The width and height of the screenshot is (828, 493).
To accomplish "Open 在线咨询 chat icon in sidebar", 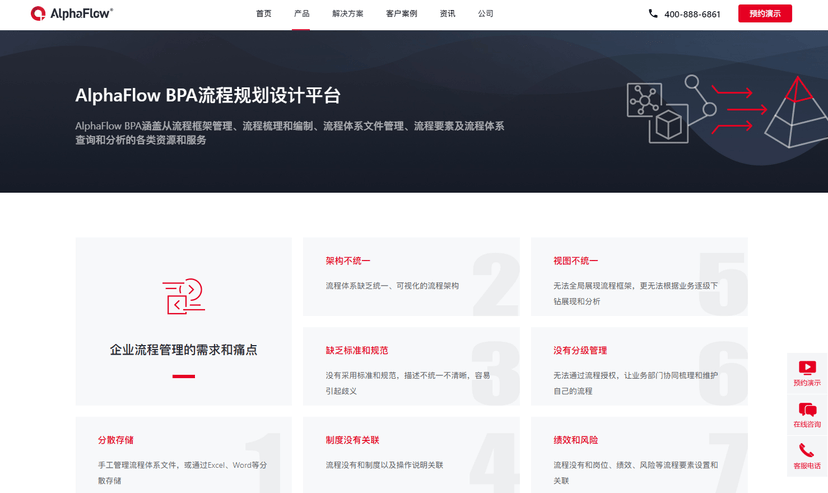I will tap(807, 410).
